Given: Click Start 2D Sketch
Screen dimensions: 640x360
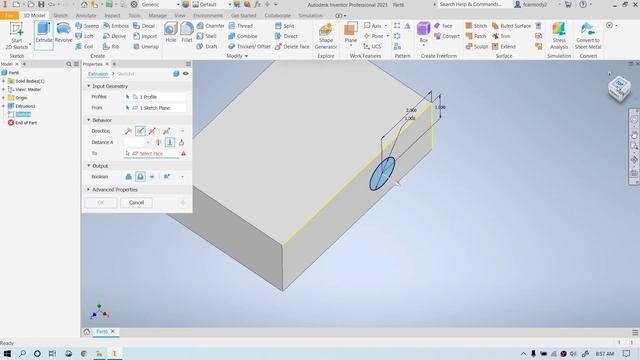Looking at the screenshot, I should point(17,36).
